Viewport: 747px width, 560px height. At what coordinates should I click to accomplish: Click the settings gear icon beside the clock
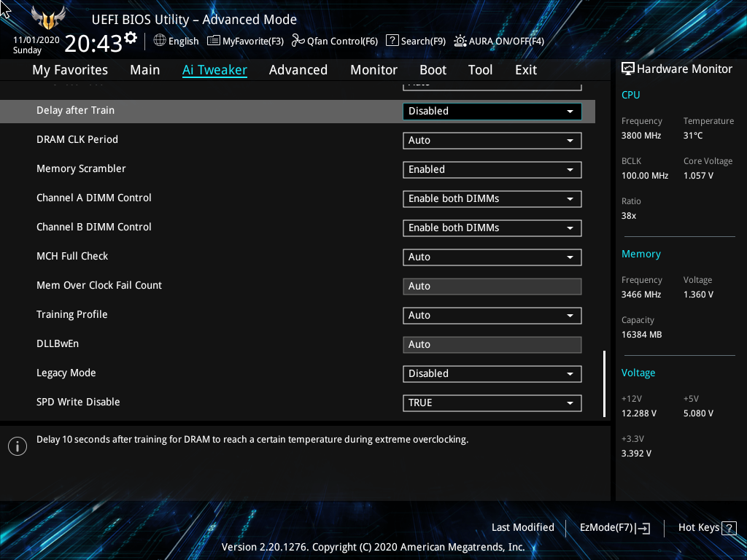pyautogui.click(x=131, y=37)
